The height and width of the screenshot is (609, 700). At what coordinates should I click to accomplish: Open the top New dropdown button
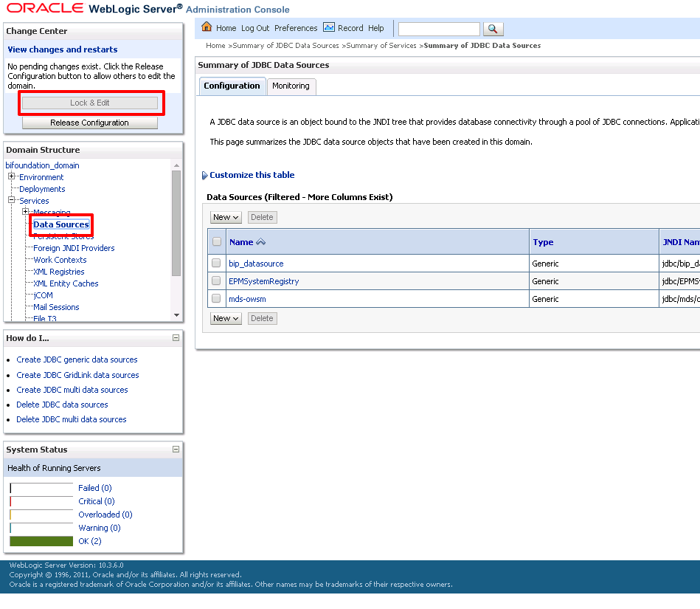click(226, 217)
